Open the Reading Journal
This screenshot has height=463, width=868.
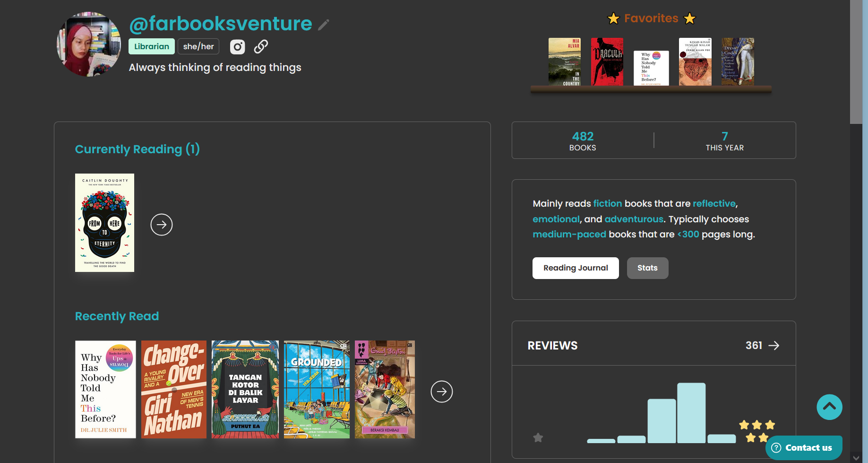(576, 268)
